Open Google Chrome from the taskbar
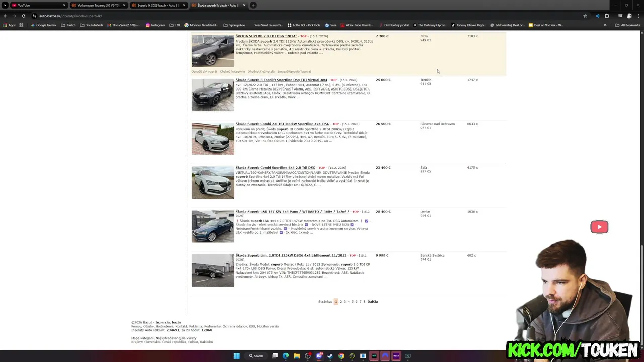Screen dimensions: 644x362 tap(341, 356)
